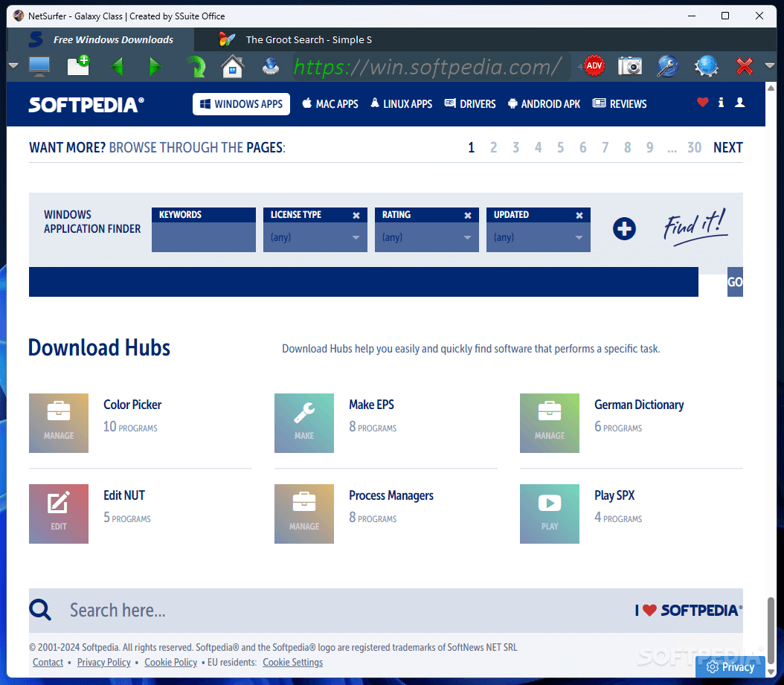Open the Drivers section

[471, 104]
